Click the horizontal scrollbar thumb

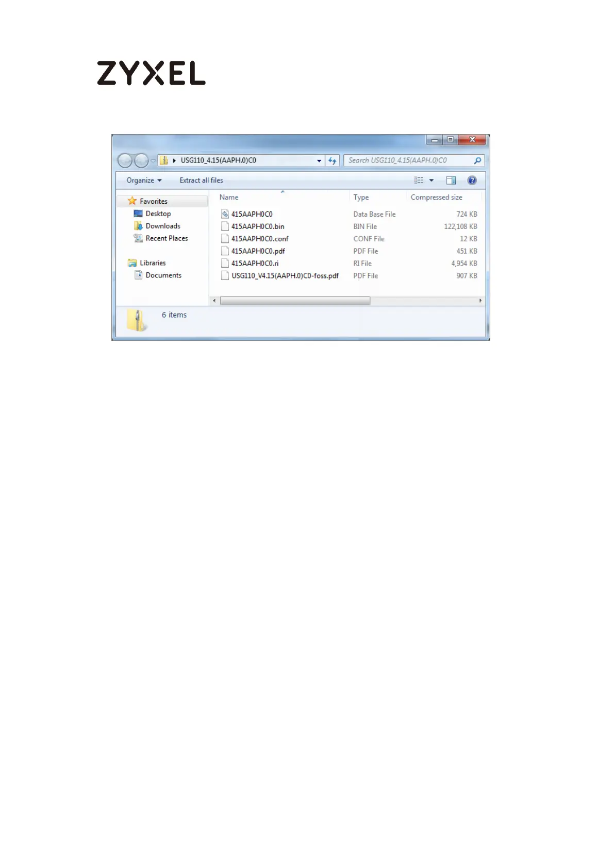(295, 301)
